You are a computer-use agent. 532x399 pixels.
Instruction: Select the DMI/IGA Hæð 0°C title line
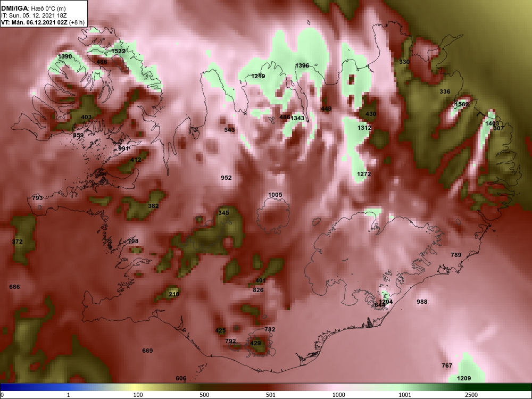point(33,9)
